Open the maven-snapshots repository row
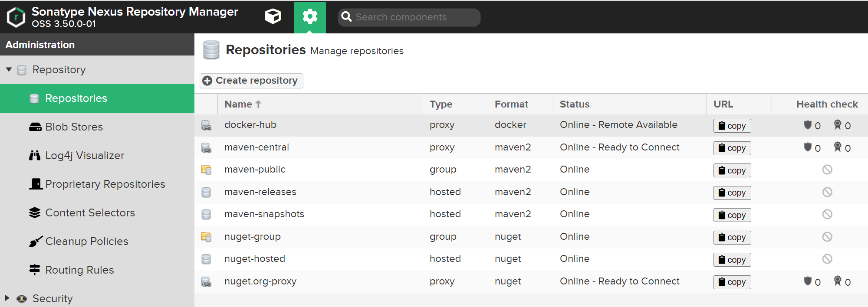This screenshot has width=868, height=307. [x=531, y=215]
